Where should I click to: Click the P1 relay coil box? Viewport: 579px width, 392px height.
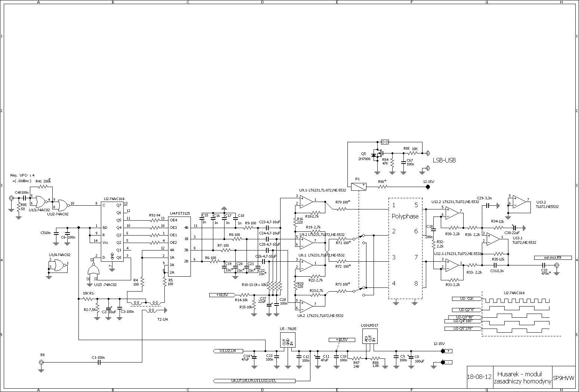pos(358,186)
